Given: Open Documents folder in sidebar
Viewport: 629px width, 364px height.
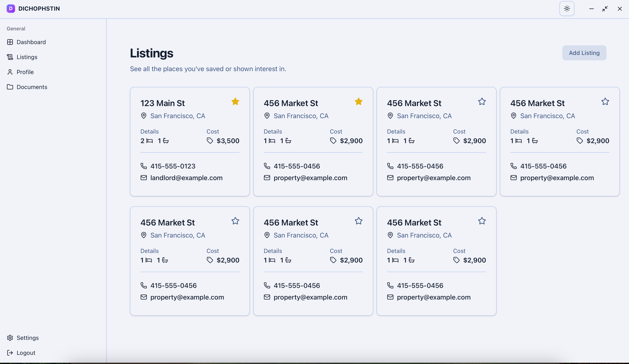Looking at the screenshot, I should tap(32, 87).
